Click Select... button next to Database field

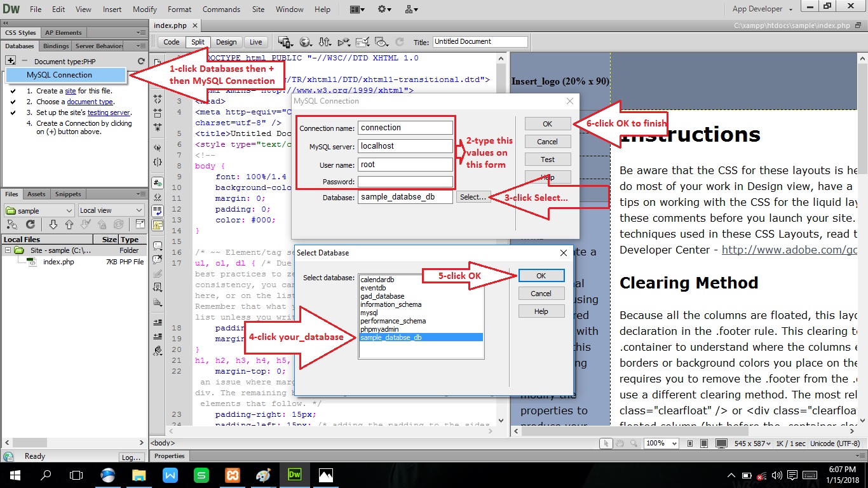[x=473, y=197]
